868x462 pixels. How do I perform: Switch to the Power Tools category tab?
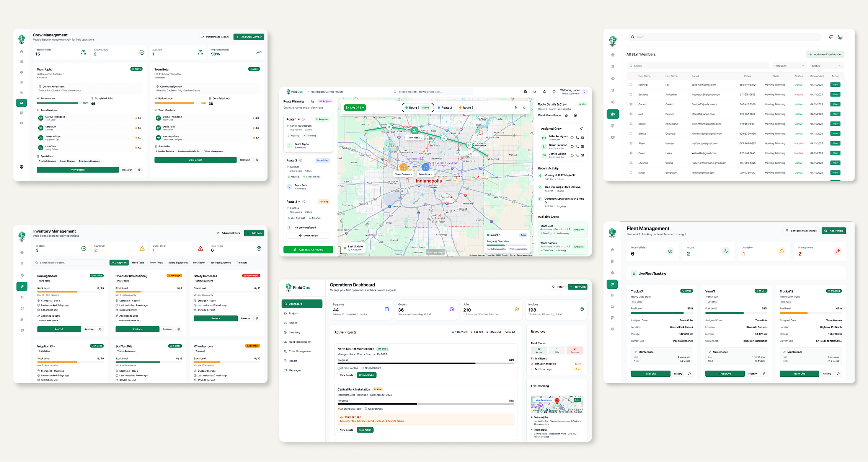coord(156,263)
